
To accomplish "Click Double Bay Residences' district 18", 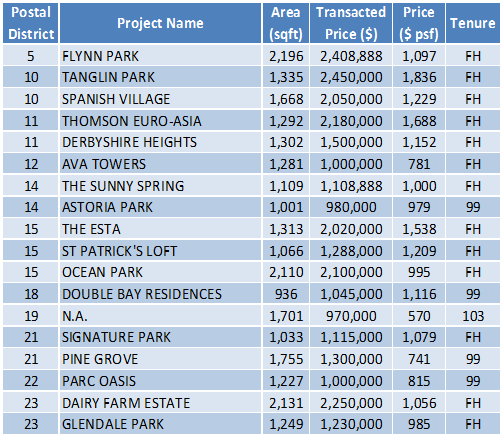I will tap(31, 294).
